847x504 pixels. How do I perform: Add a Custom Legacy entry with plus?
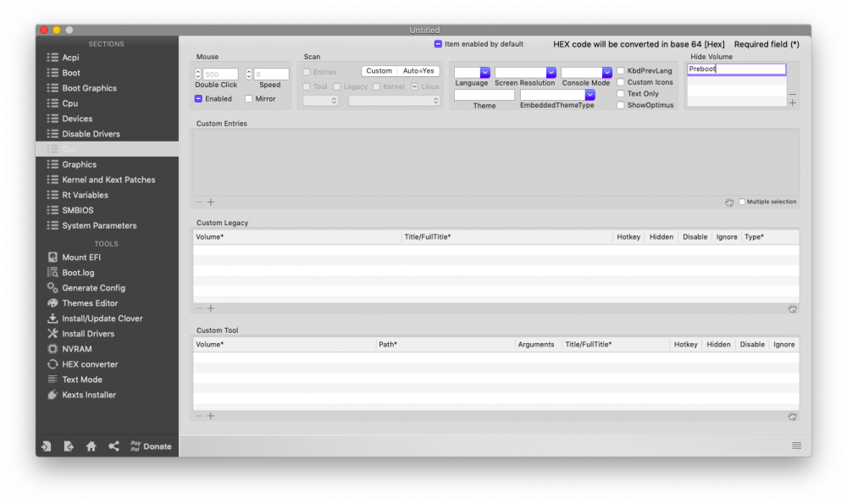point(211,308)
